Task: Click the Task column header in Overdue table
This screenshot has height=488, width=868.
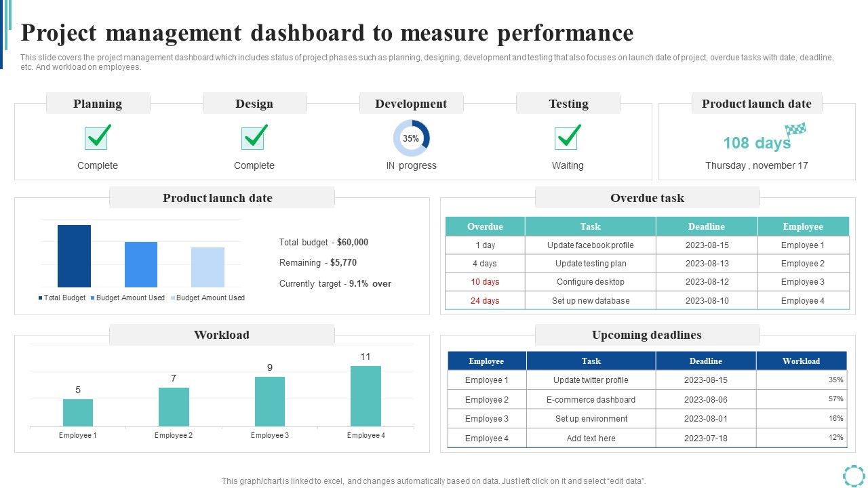Action: coord(591,226)
